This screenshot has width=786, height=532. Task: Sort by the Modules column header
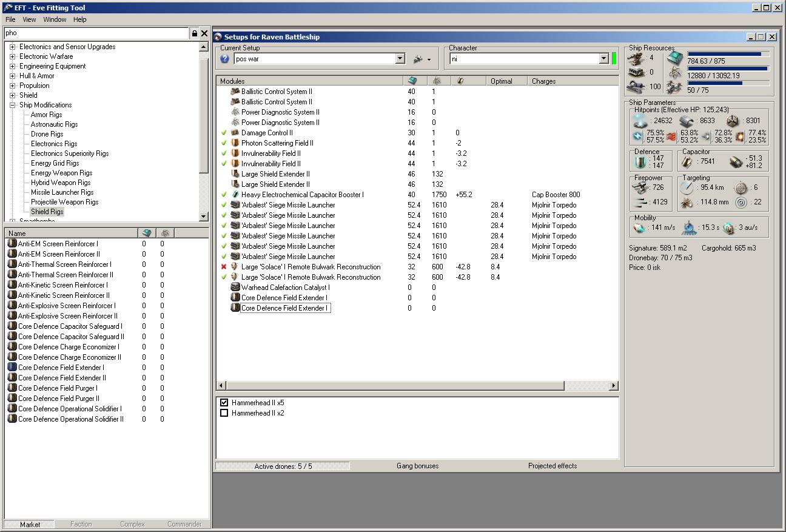[309, 81]
